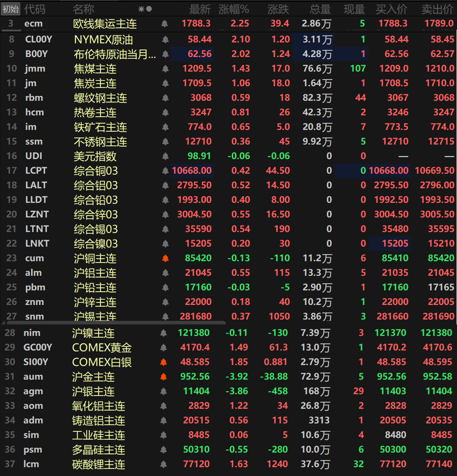Turn off the orange alert bell for 沪铜主连
This screenshot has width=457, height=476.
(x=165, y=259)
